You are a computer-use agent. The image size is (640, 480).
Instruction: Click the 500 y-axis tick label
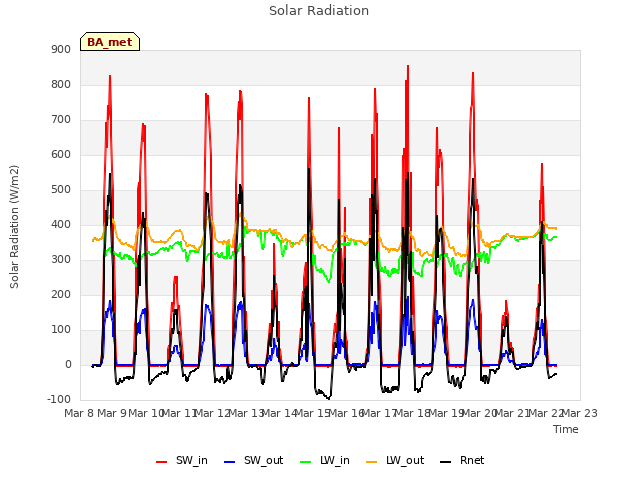[x=61, y=189]
